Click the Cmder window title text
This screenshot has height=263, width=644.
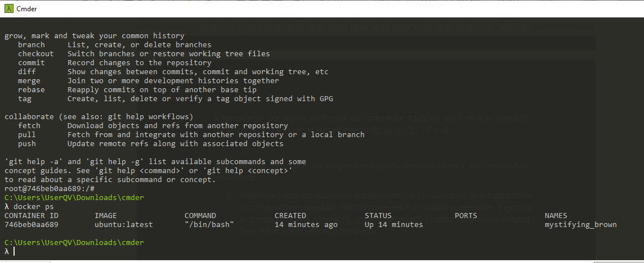27,8
